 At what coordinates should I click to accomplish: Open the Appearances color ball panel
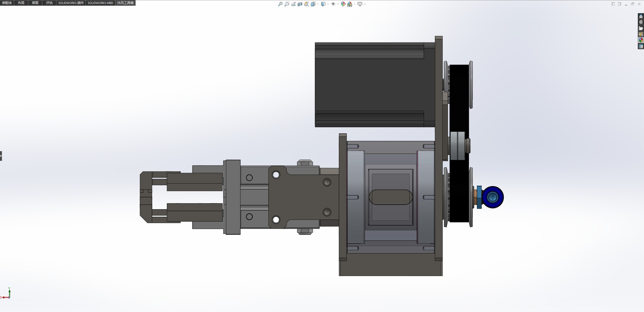click(x=641, y=40)
